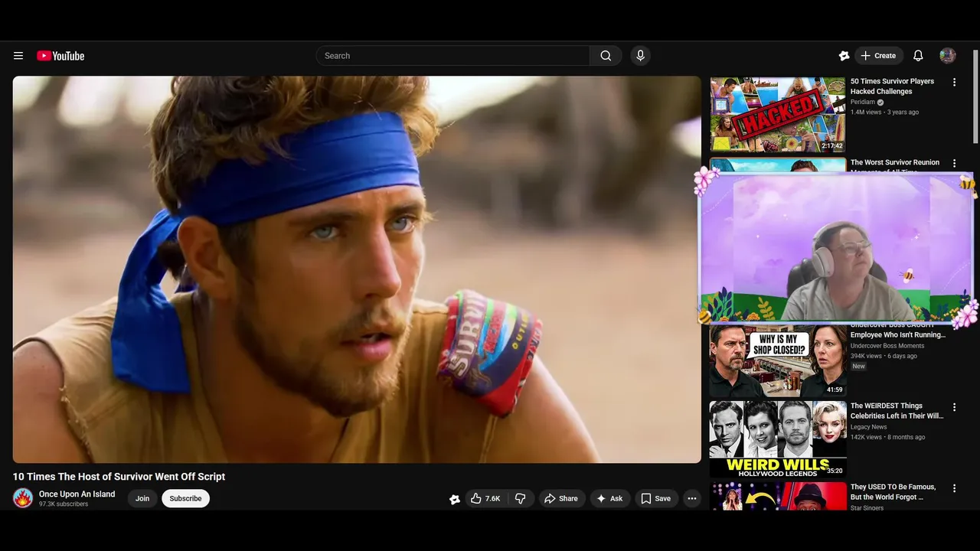This screenshot has width=980, height=551.
Task: Focus the Search input field
Action: [452, 56]
